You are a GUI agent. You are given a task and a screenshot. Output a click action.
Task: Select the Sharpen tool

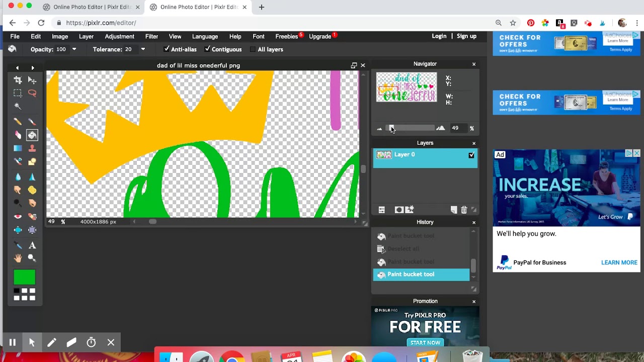(x=32, y=177)
